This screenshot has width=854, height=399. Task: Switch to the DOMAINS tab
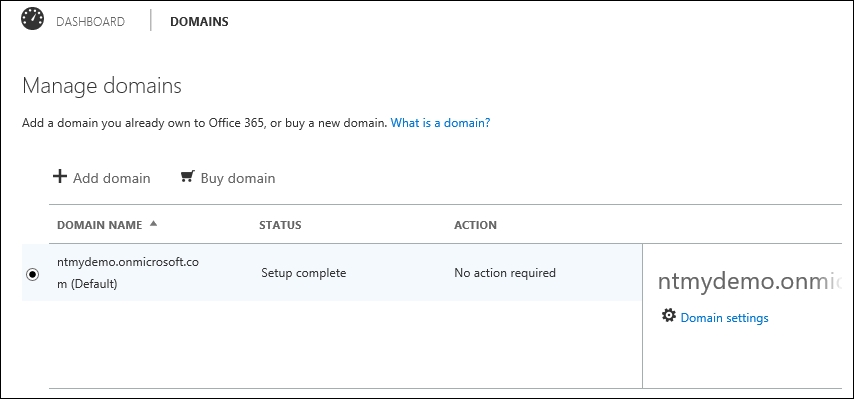pos(199,22)
